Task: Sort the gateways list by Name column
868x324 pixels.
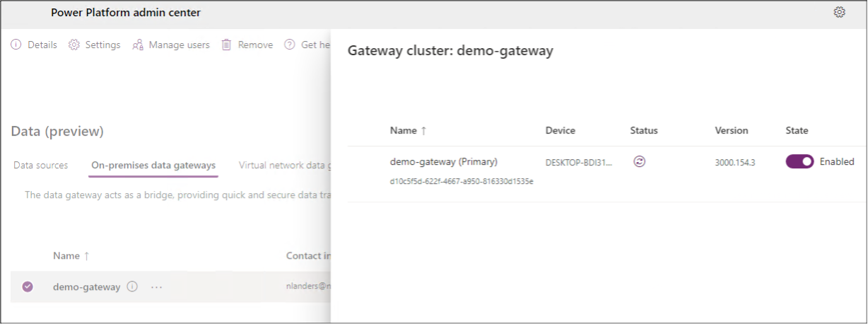Action: (x=71, y=255)
